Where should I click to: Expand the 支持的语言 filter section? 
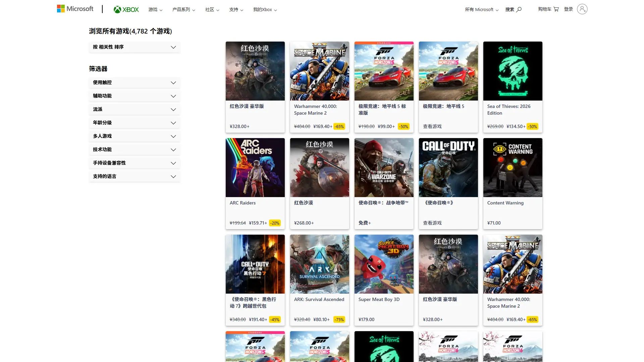click(x=134, y=176)
